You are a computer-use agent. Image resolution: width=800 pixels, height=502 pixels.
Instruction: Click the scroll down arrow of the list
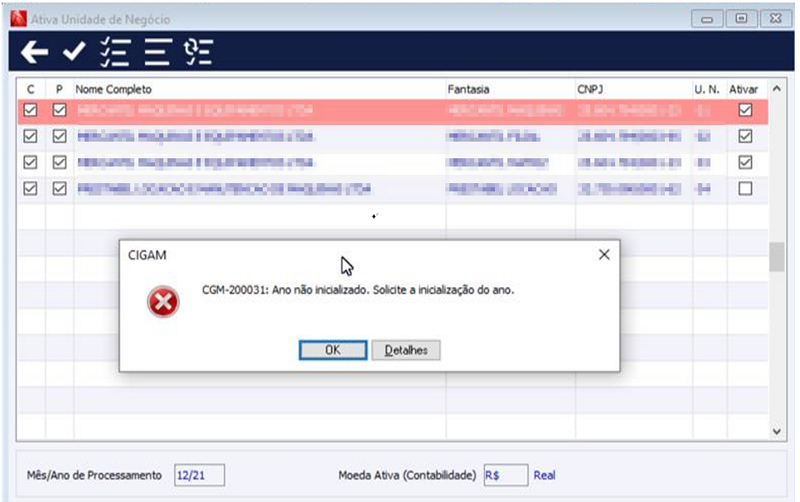[x=777, y=432]
